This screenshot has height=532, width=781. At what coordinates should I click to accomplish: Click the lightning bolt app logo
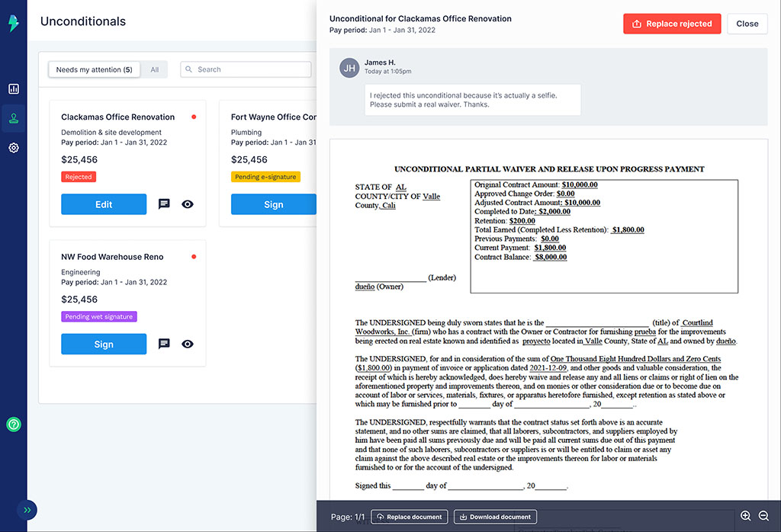(14, 24)
